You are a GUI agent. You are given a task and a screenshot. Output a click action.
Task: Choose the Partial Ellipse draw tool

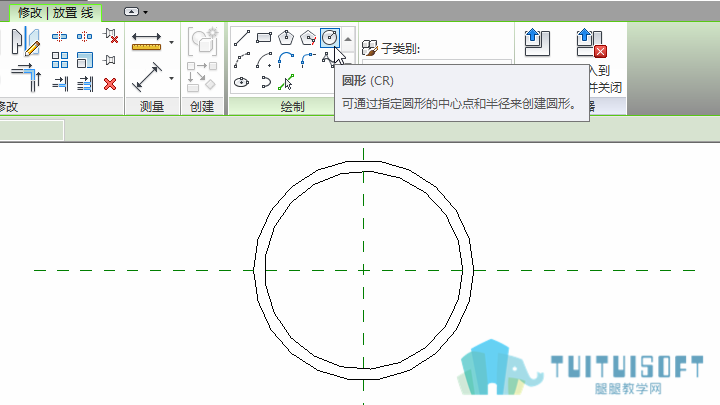[265, 82]
